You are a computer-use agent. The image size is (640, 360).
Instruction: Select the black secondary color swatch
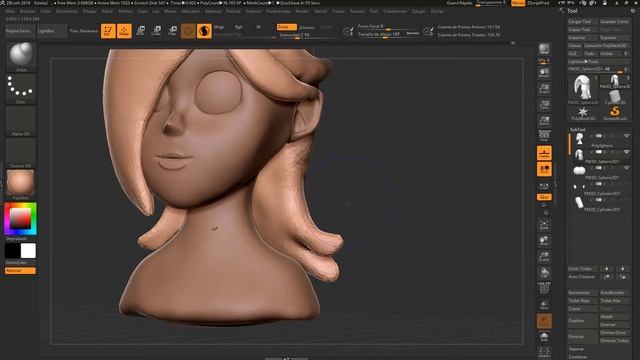point(12,251)
